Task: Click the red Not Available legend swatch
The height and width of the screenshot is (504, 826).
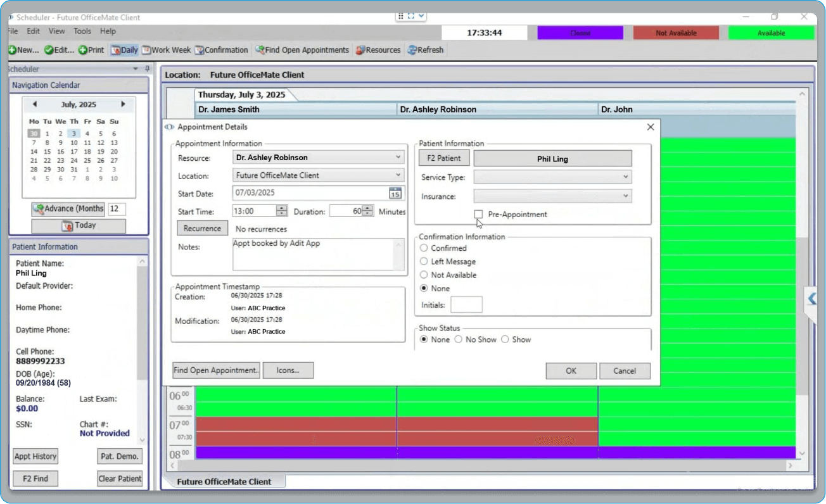Action: click(676, 33)
